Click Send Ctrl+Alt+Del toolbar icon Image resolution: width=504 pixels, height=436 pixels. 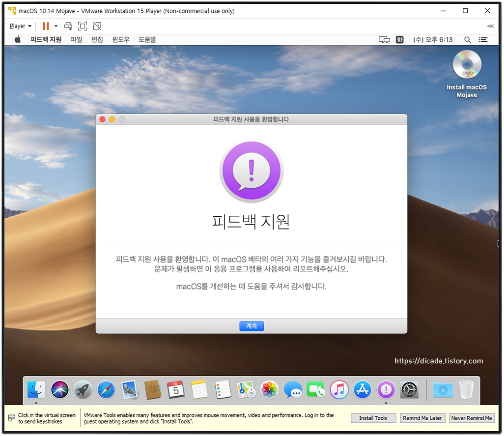click(x=68, y=26)
